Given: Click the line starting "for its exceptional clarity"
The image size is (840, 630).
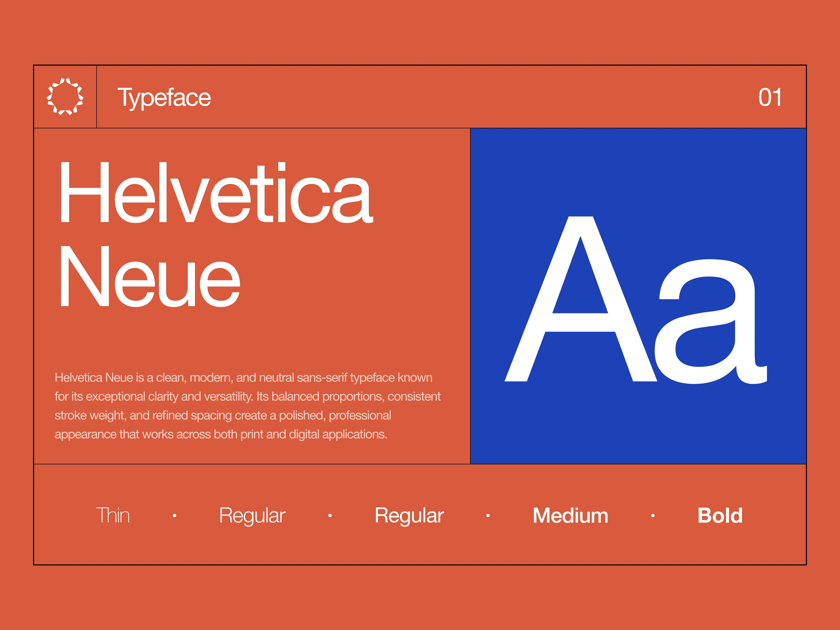Looking at the screenshot, I should click(x=248, y=396).
